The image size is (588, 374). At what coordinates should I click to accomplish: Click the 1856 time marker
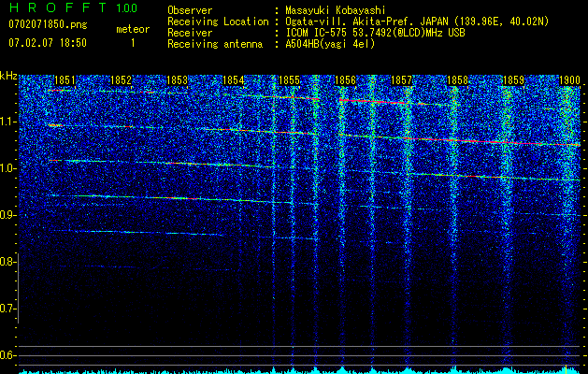pos(345,80)
